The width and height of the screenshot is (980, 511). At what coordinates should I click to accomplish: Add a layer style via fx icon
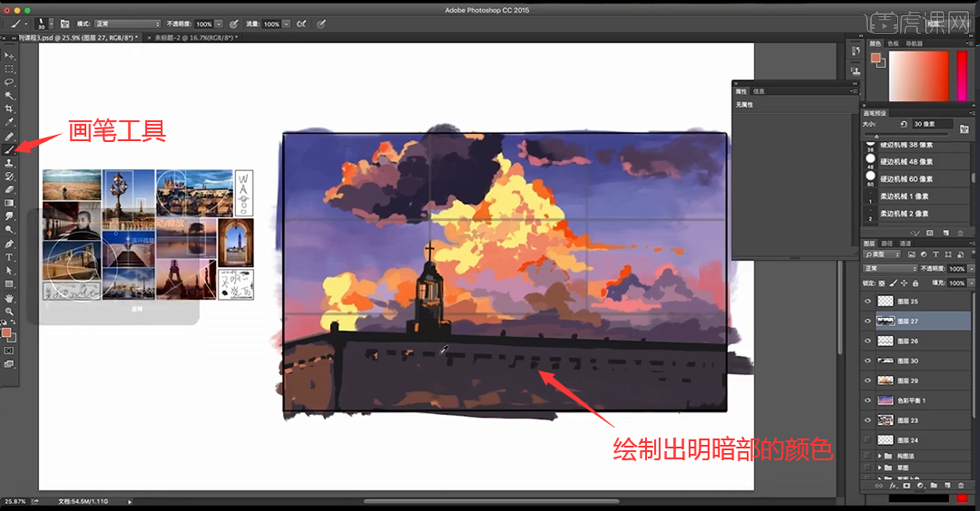click(x=893, y=486)
